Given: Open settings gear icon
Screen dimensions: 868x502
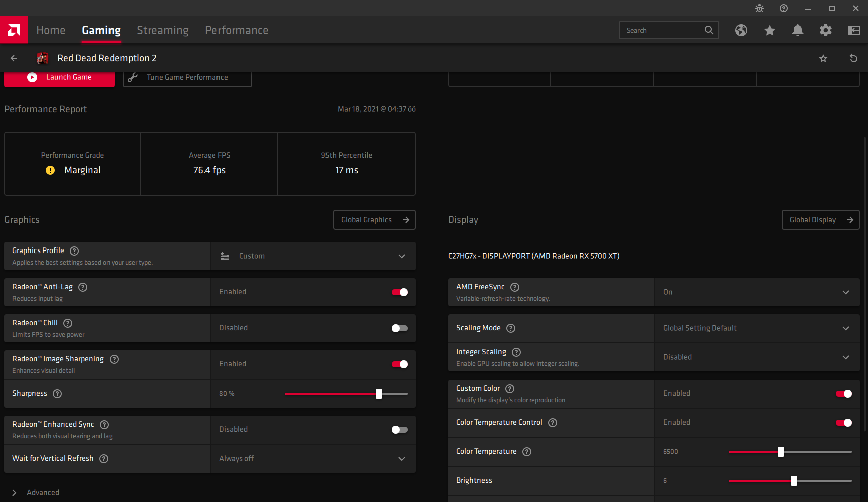Looking at the screenshot, I should tap(826, 30).
